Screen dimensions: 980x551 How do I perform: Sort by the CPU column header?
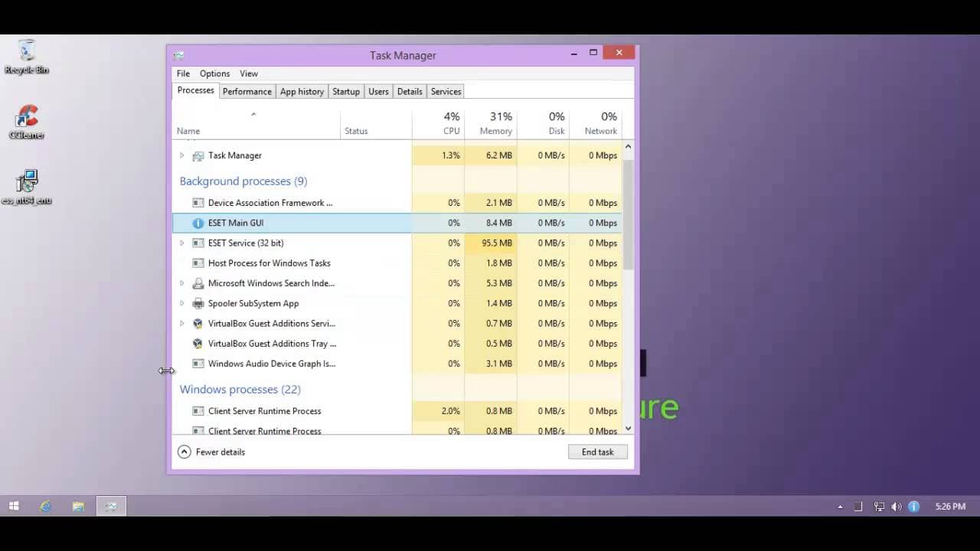click(x=438, y=124)
